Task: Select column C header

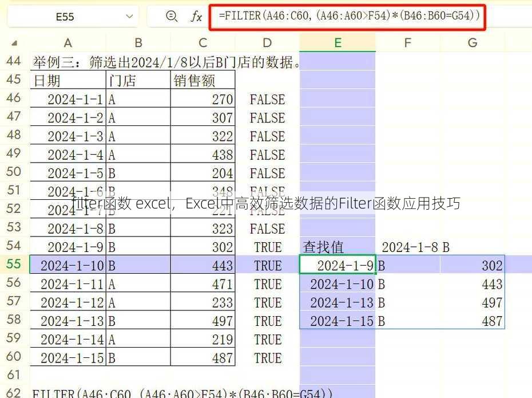Action: coord(203,43)
